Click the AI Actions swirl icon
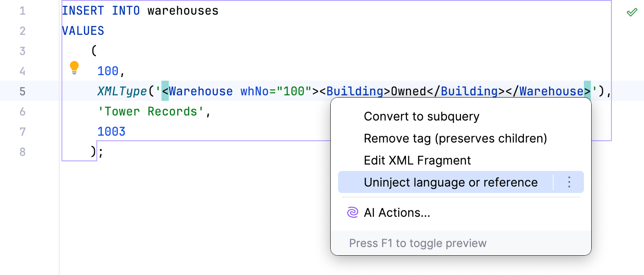 tap(352, 213)
